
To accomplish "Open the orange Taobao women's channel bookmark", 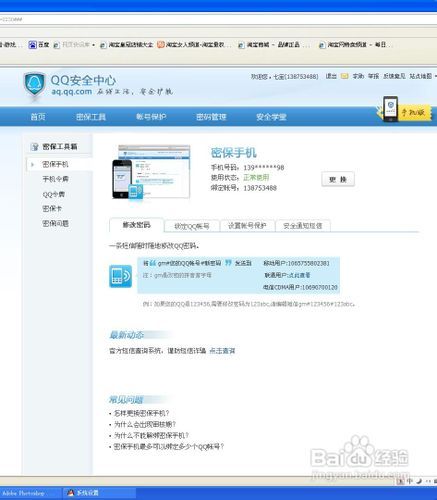I will [161, 45].
